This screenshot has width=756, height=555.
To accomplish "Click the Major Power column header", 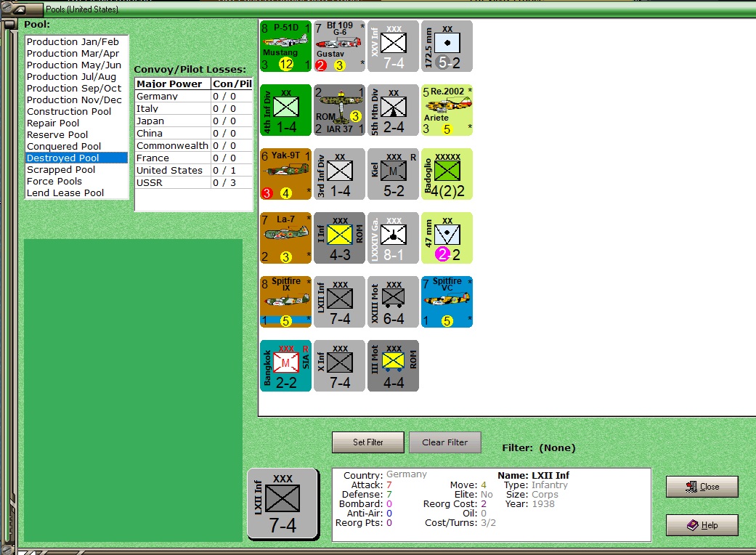I will (173, 84).
